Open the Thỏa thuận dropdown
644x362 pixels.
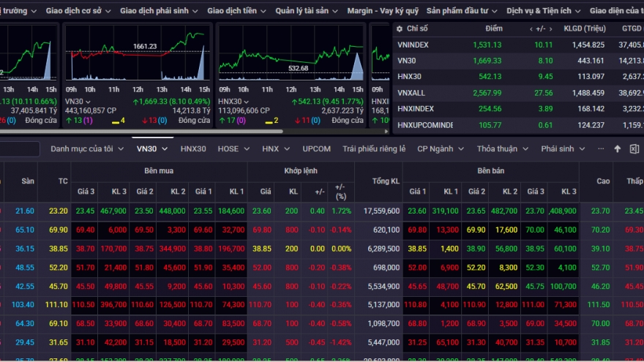tap(501, 148)
